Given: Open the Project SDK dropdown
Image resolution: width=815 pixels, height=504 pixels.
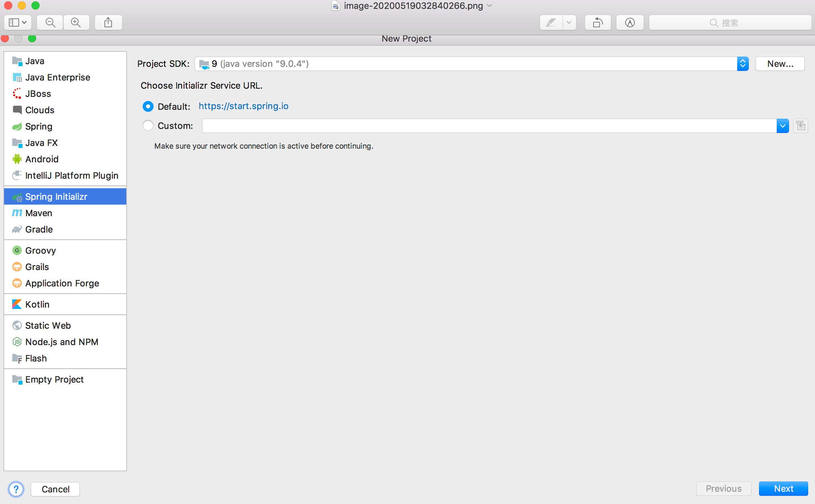Looking at the screenshot, I should pyautogui.click(x=743, y=64).
